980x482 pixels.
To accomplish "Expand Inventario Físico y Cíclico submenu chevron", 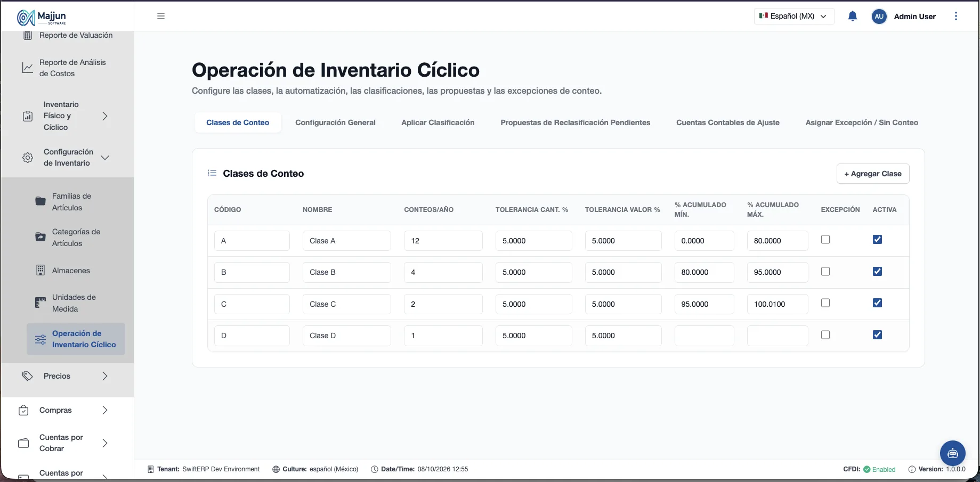I will coord(105,116).
